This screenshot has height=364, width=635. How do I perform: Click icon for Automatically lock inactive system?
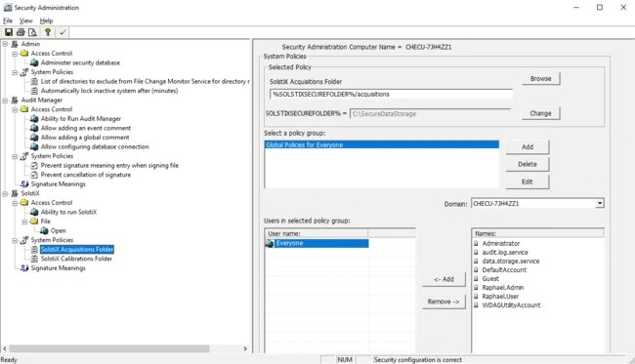34,91
